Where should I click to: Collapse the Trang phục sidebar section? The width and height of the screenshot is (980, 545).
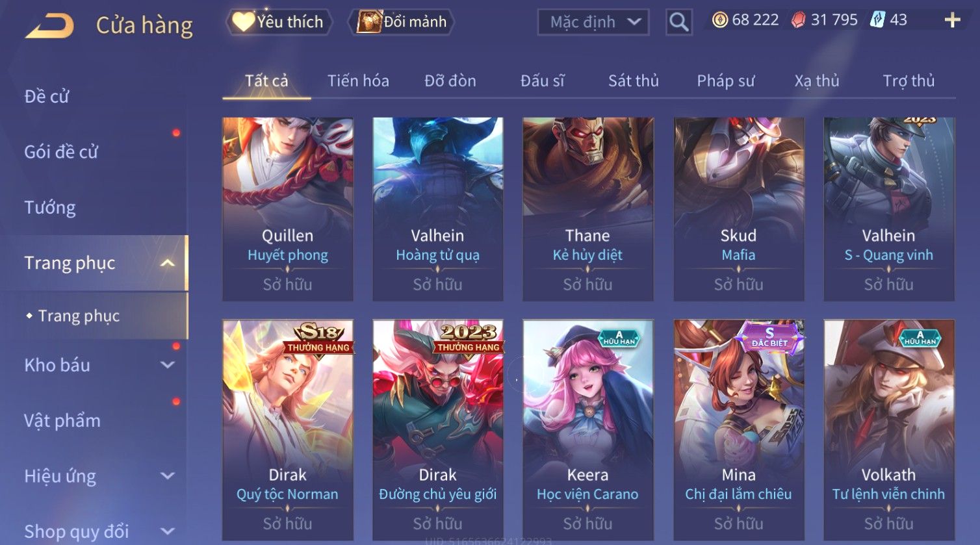167,263
